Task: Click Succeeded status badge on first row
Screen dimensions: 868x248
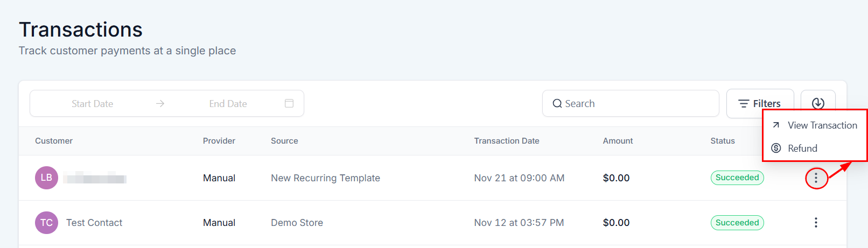Action: 737,178
